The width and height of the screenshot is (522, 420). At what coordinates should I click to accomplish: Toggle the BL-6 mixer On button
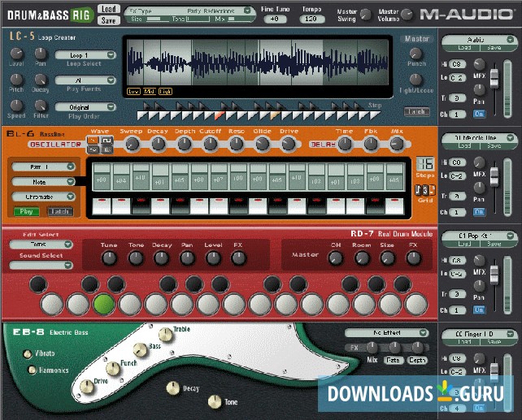coord(479,212)
